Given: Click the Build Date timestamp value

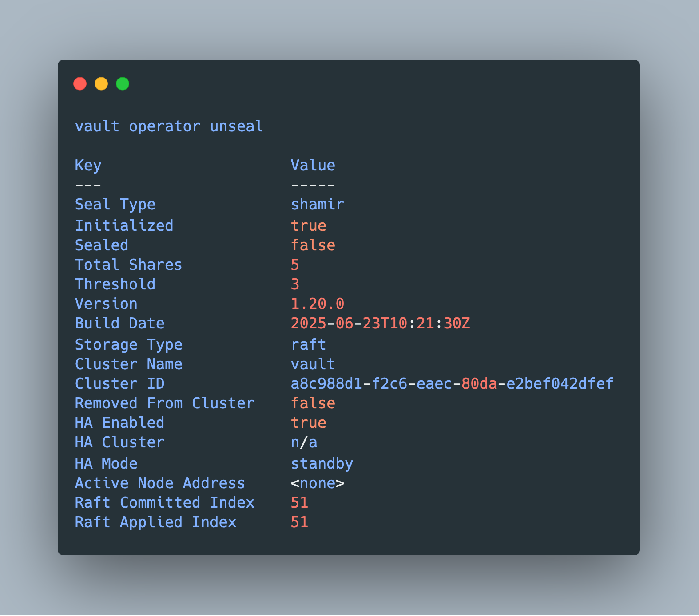Looking at the screenshot, I should [380, 324].
